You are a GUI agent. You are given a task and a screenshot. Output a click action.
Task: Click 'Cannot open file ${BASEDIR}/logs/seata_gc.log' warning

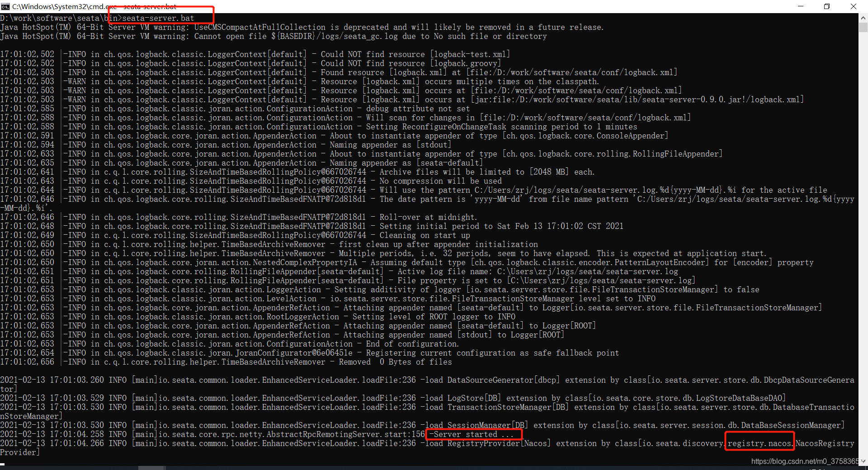coord(296,36)
